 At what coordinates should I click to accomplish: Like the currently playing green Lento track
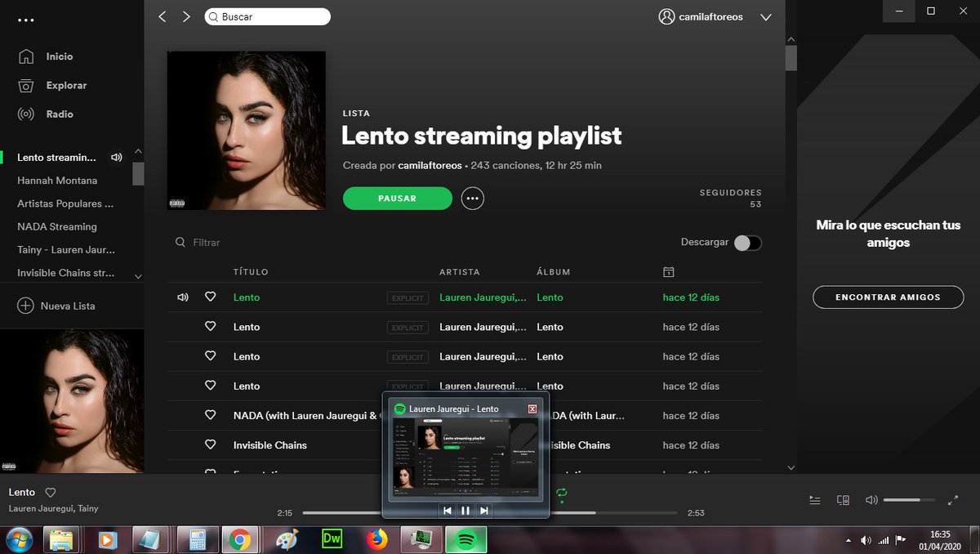[210, 297]
